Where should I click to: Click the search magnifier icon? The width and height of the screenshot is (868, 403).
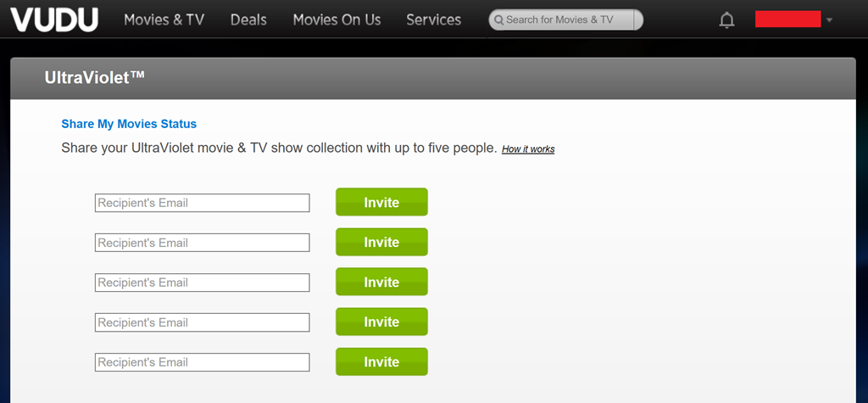pos(499,20)
